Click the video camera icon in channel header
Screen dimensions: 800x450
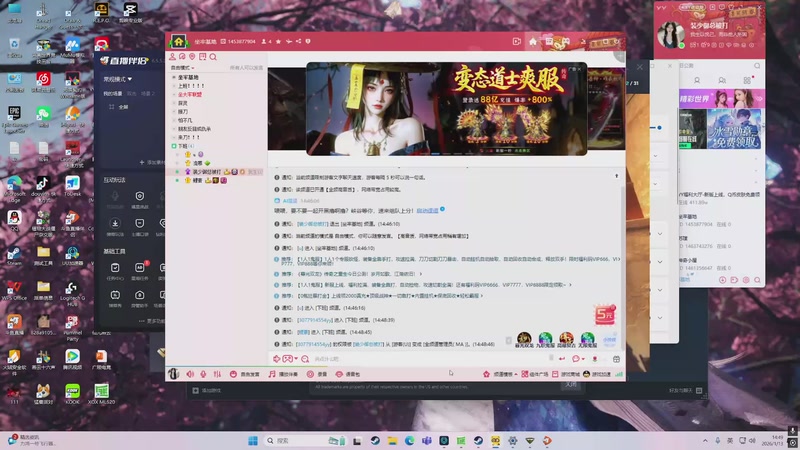516,41
